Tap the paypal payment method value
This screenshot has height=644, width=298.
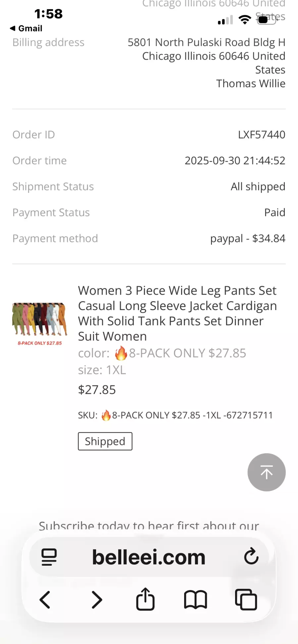click(x=247, y=238)
